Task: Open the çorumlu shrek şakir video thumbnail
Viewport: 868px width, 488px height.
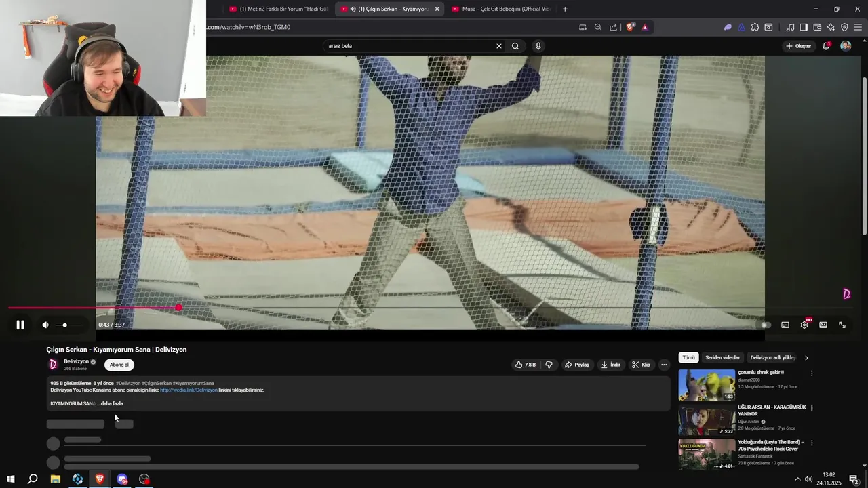Action: tap(707, 385)
